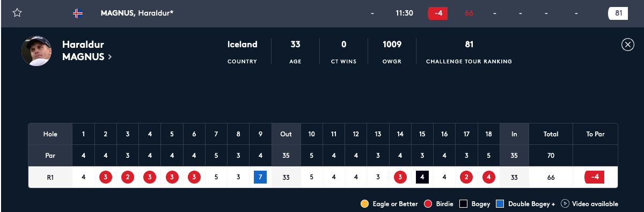Screen dimensions: 644x212
Task: Click the MAGNUS, Haraldur row name
Action: (137, 13)
